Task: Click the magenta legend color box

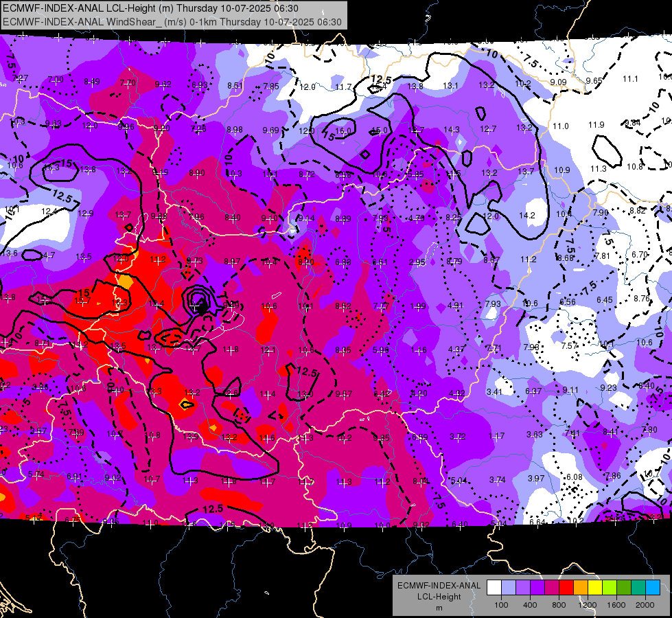Action: (x=552, y=588)
